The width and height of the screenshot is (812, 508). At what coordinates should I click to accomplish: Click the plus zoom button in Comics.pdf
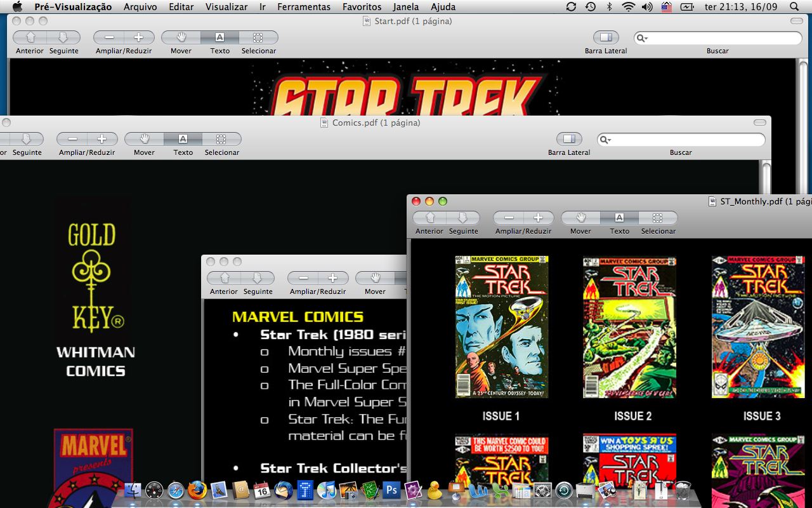tap(102, 139)
